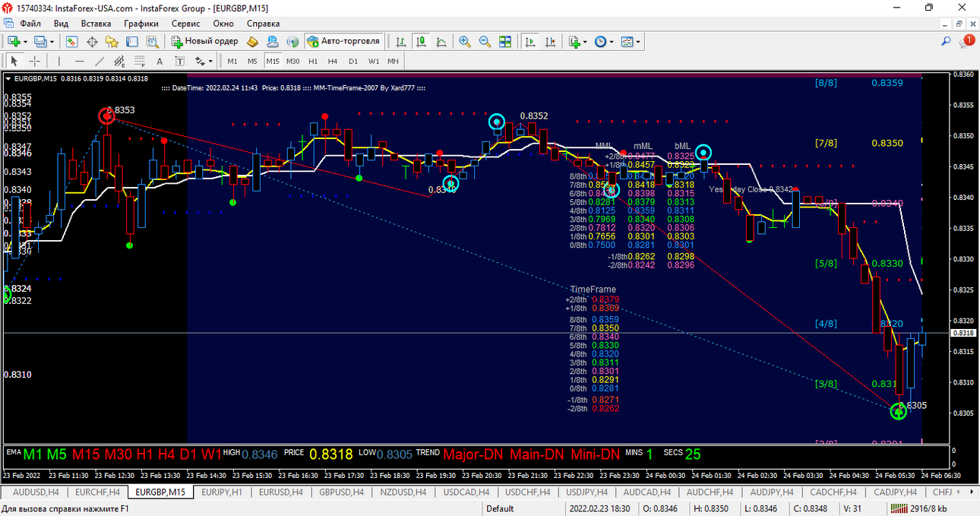Switch to M30 timeframe
Image resolution: width=980 pixels, height=516 pixels.
292,61
